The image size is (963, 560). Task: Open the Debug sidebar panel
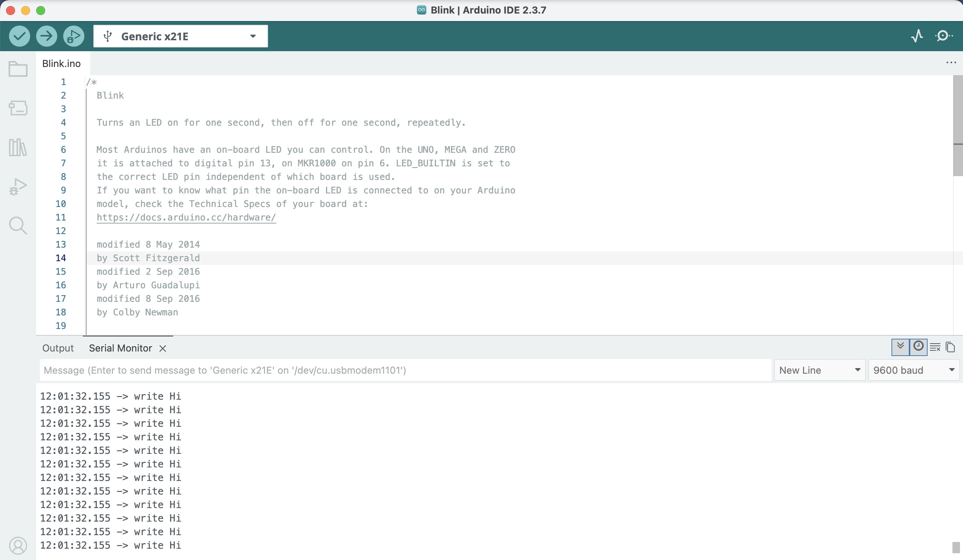[x=18, y=186]
